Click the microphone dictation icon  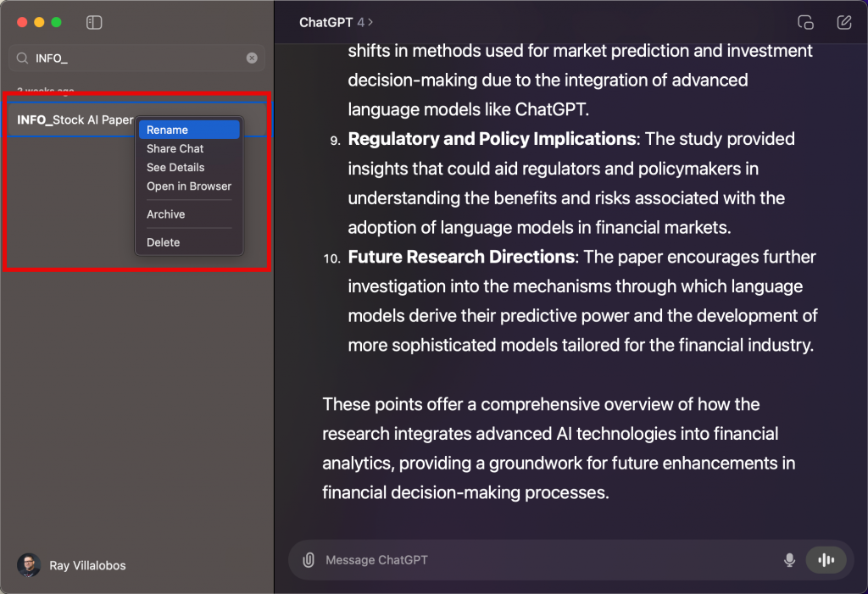point(789,560)
